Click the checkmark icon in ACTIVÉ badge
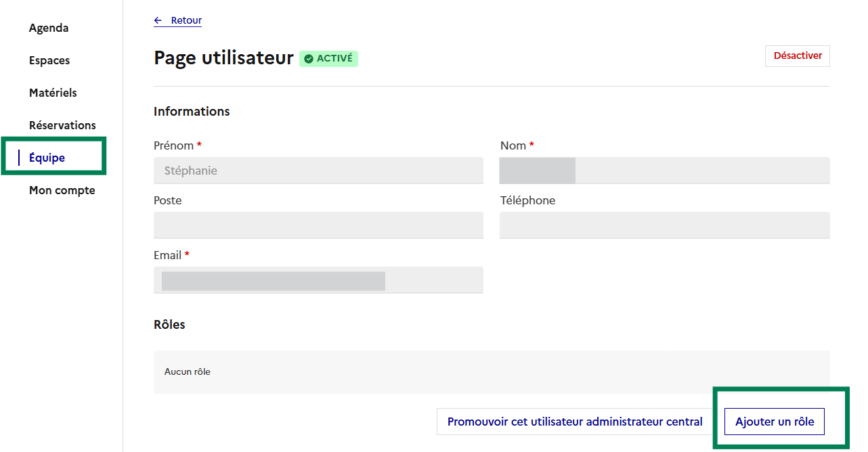 309,59
